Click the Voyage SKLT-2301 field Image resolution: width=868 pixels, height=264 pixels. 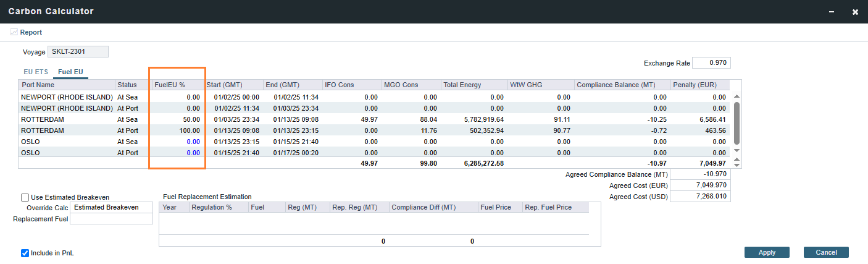pos(78,51)
